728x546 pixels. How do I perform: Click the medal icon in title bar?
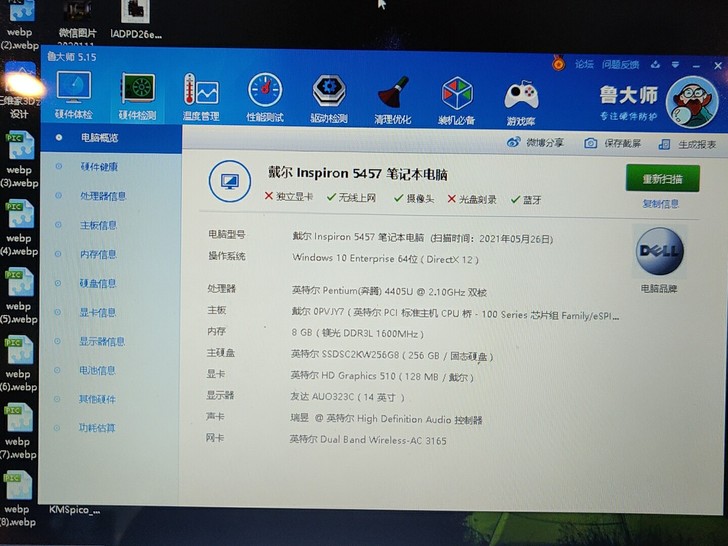click(x=559, y=63)
